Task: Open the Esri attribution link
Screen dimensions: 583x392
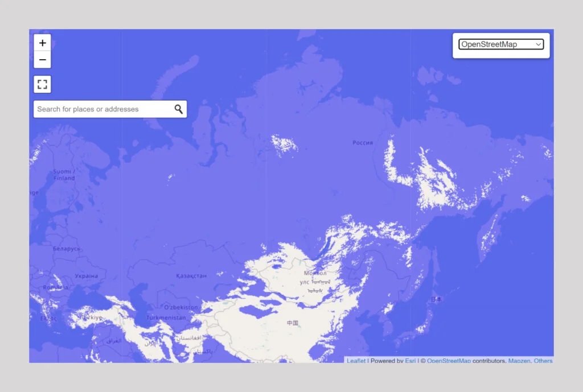Action: [x=410, y=361]
